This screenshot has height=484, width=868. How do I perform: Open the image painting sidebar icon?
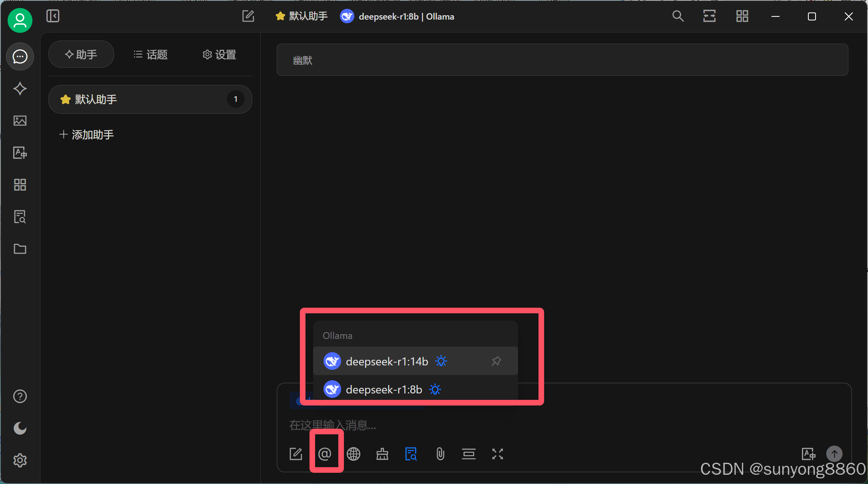pos(20,121)
